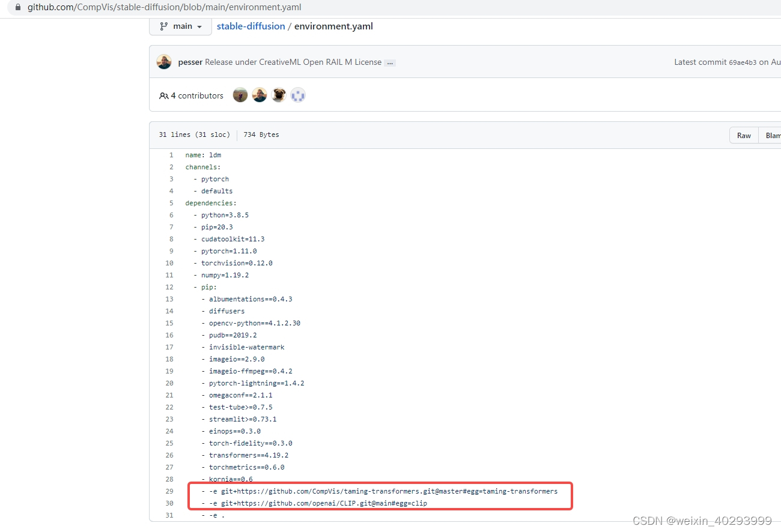Click the stable-diffusion repository link

click(x=251, y=26)
